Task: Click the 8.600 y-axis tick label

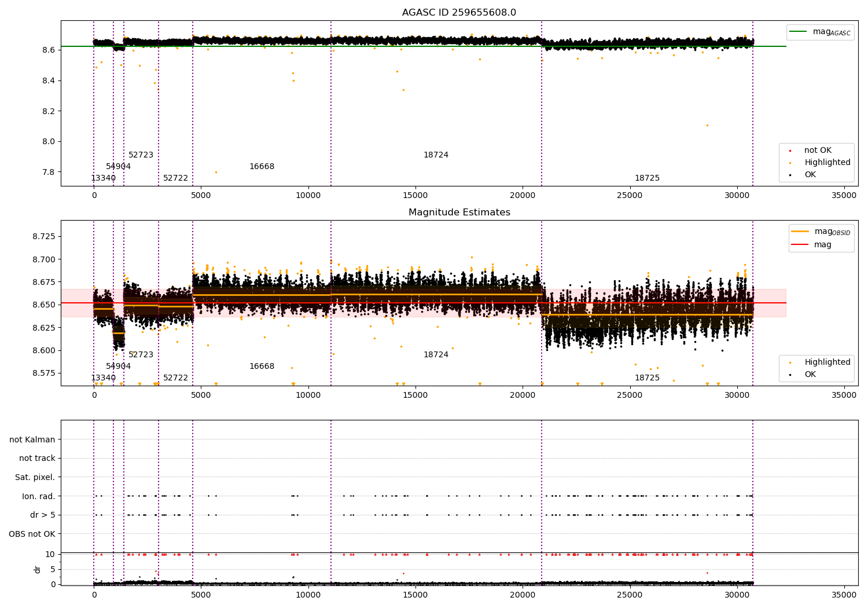Action: pyautogui.click(x=43, y=350)
